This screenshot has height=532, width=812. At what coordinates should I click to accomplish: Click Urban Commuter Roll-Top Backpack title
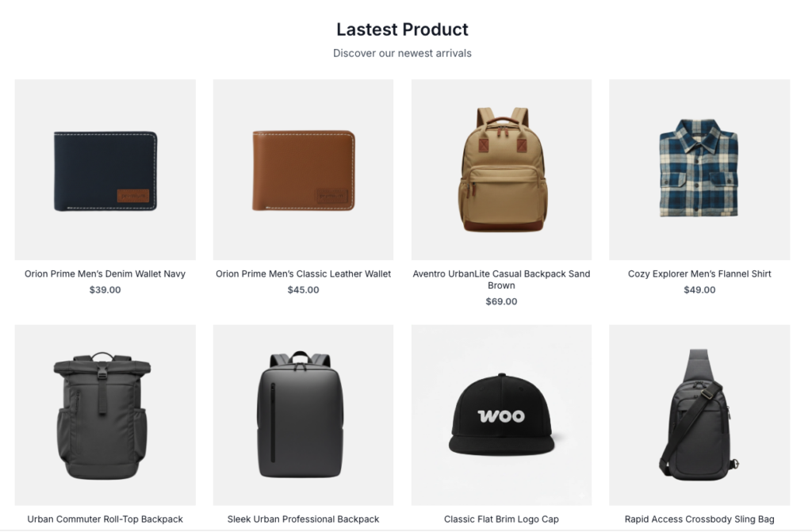(105, 519)
